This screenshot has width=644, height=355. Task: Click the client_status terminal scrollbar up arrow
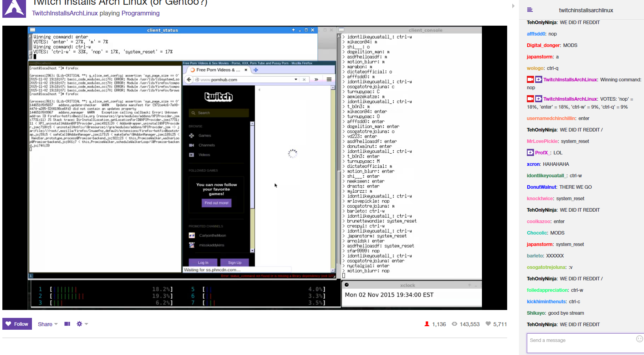pos(30,36)
